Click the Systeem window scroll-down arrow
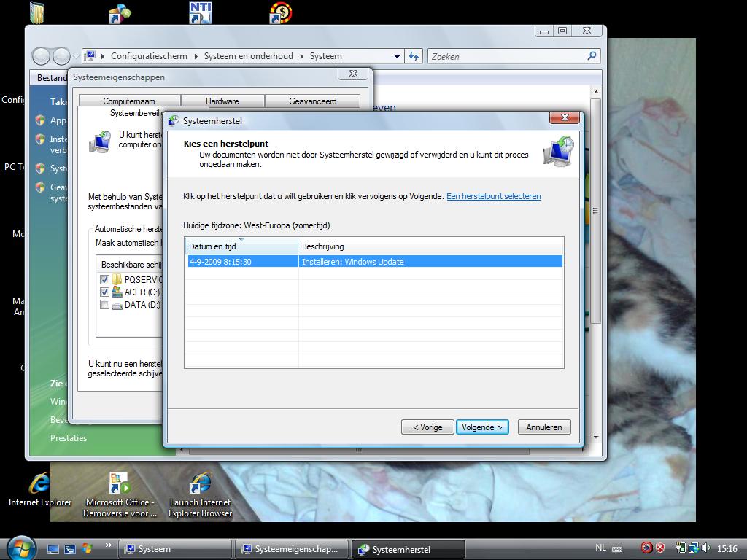This screenshot has width=747, height=560. [595, 436]
